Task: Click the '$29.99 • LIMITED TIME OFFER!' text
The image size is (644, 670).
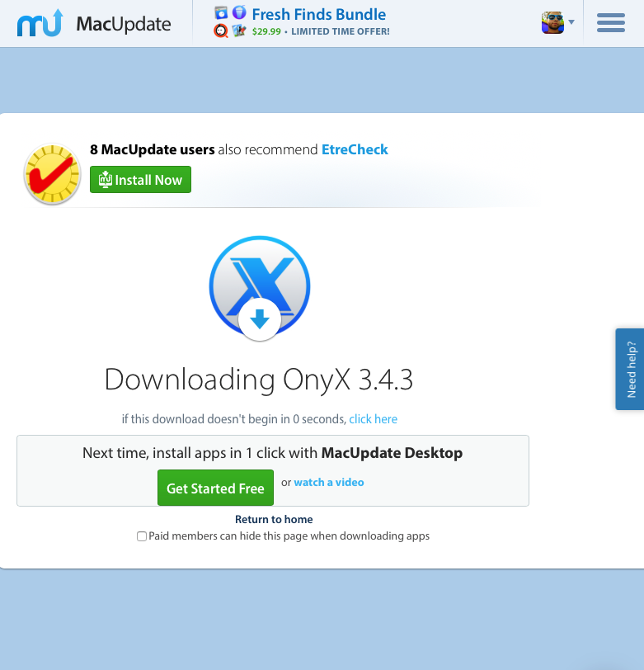Action: tap(321, 31)
